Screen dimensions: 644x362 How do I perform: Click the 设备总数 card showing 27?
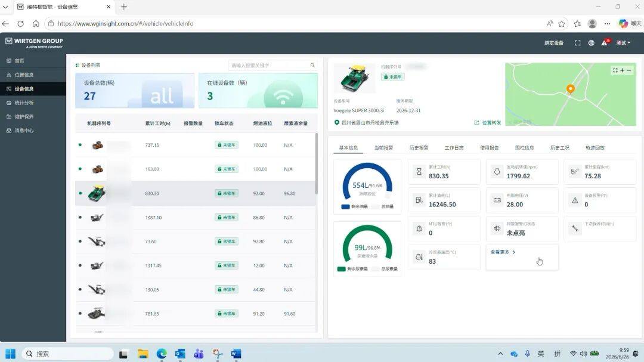pyautogui.click(x=135, y=91)
